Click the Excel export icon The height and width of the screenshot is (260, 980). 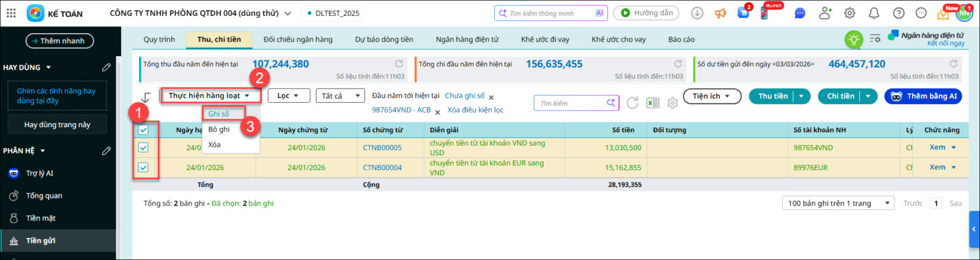point(653,103)
